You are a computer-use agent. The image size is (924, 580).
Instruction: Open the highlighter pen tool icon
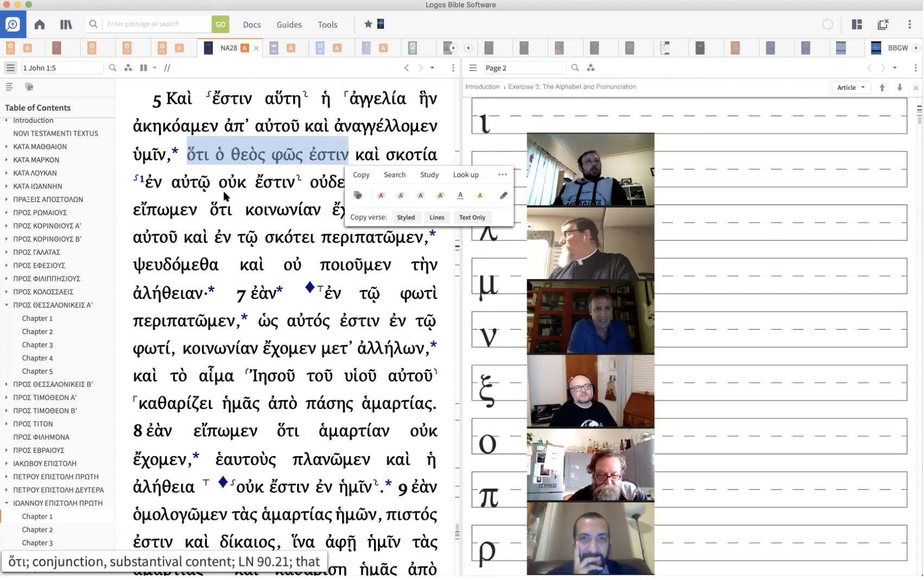pos(504,196)
